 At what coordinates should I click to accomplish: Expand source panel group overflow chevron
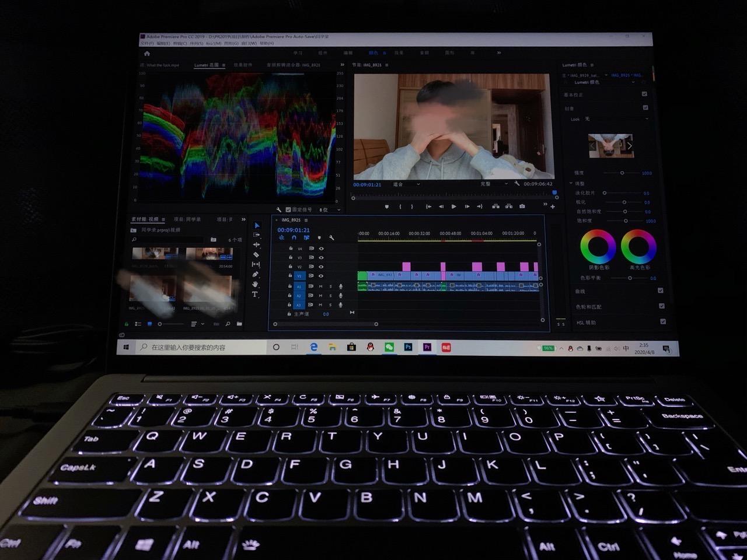(x=342, y=65)
